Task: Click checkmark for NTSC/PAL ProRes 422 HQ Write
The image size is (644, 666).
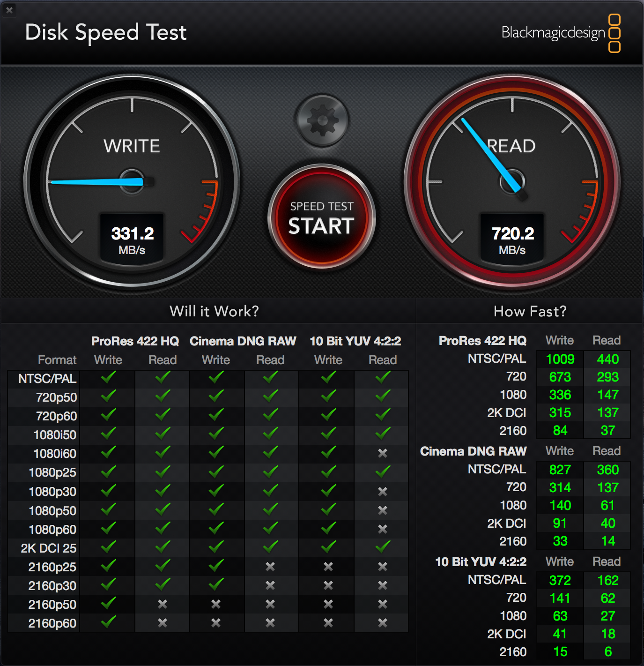Action: click(108, 377)
